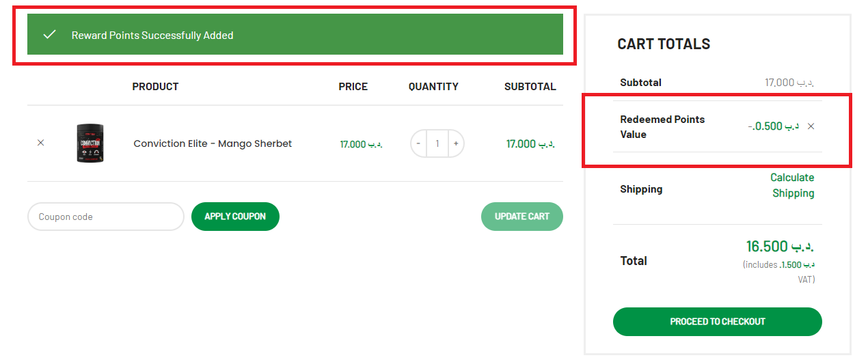Proceed to Checkout
Screen dimensions: 868x360
tap(717, 322)
